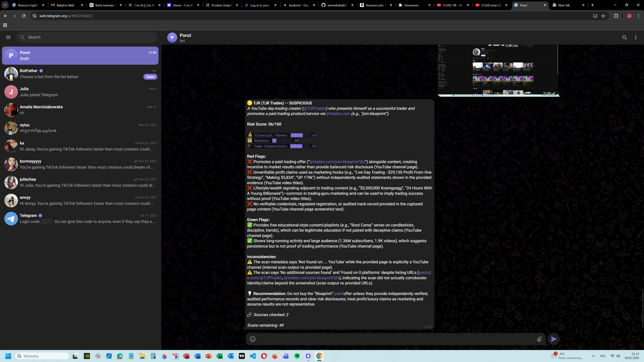The width and height of the screenshot is (644, 362).
Task: Reload the Telegram web page
Action: point(23,16)
